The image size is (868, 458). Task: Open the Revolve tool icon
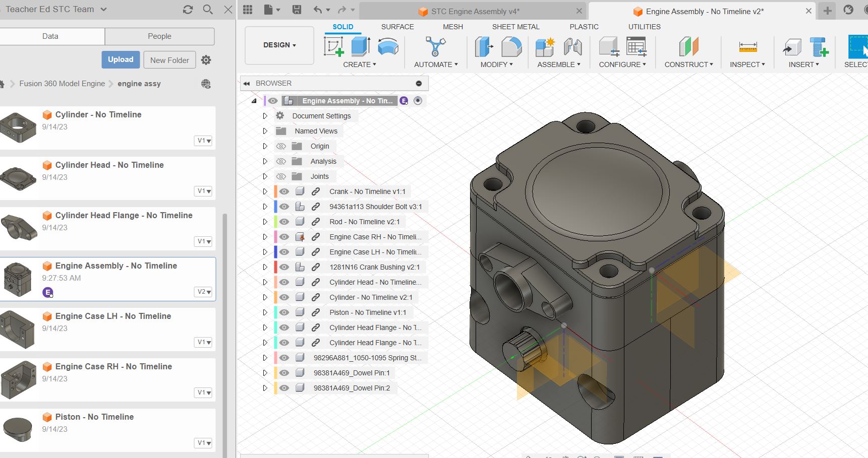pos(387,46)
